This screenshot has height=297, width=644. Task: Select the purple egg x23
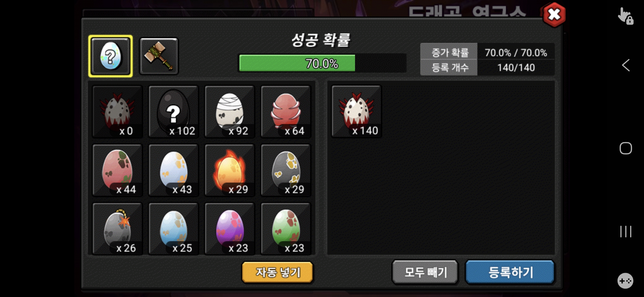point(230,229)
